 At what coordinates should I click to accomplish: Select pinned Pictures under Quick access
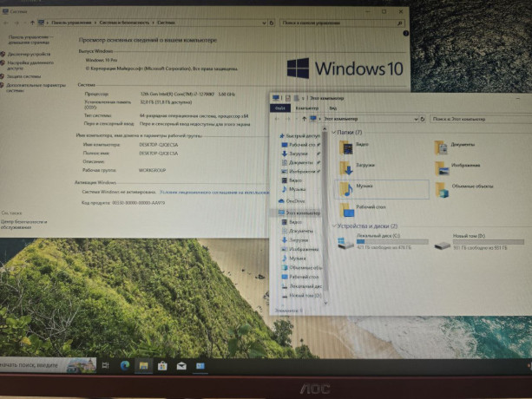(x=300, y=171)
